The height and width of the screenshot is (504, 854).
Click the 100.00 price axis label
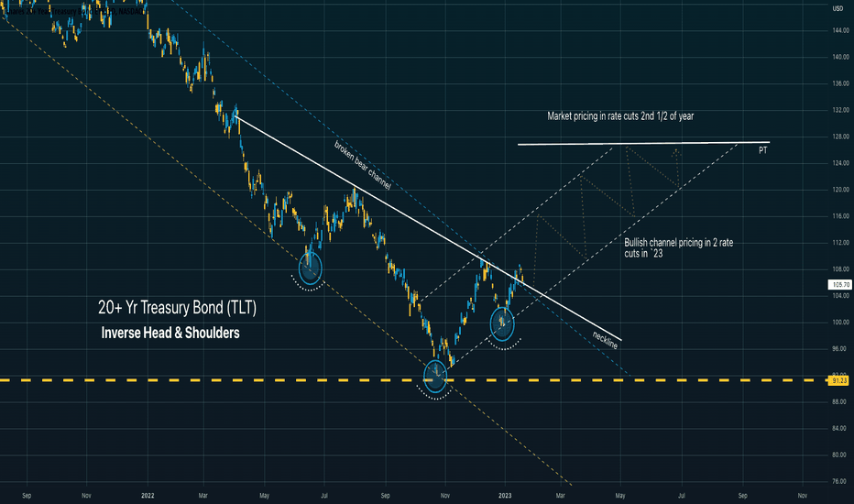(x=840, y=323)
